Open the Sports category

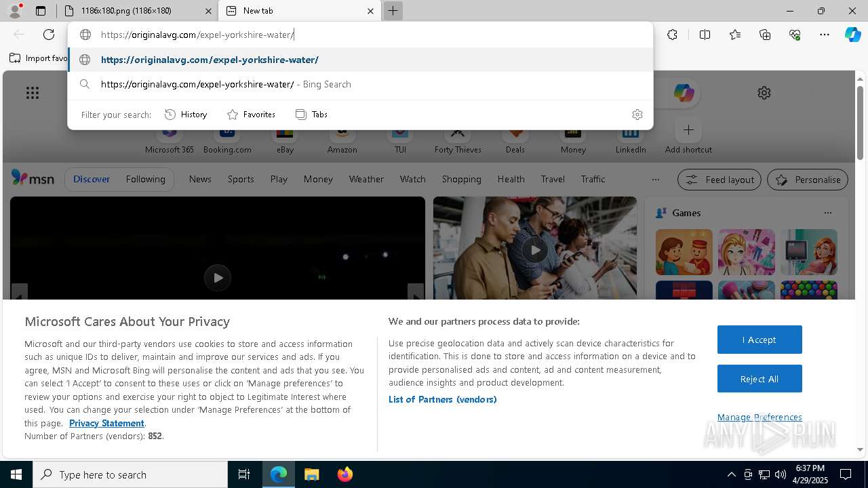pyautogui.click(x=241, y=179)
